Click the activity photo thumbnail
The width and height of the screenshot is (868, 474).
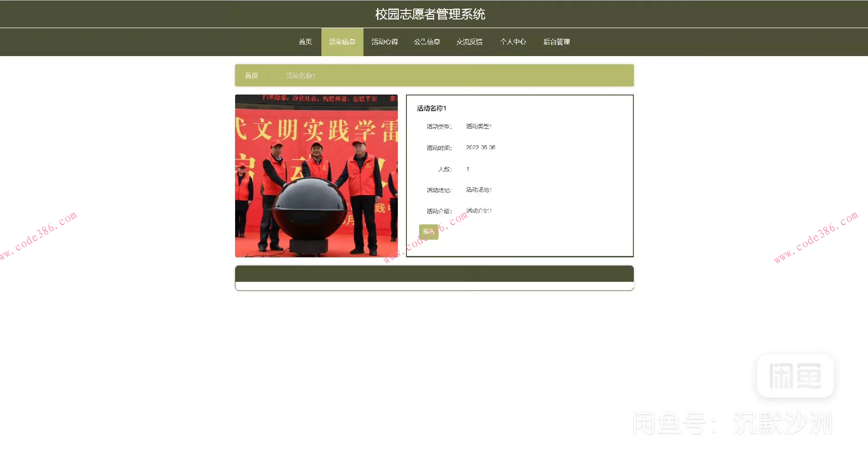(x=316, y=175)
